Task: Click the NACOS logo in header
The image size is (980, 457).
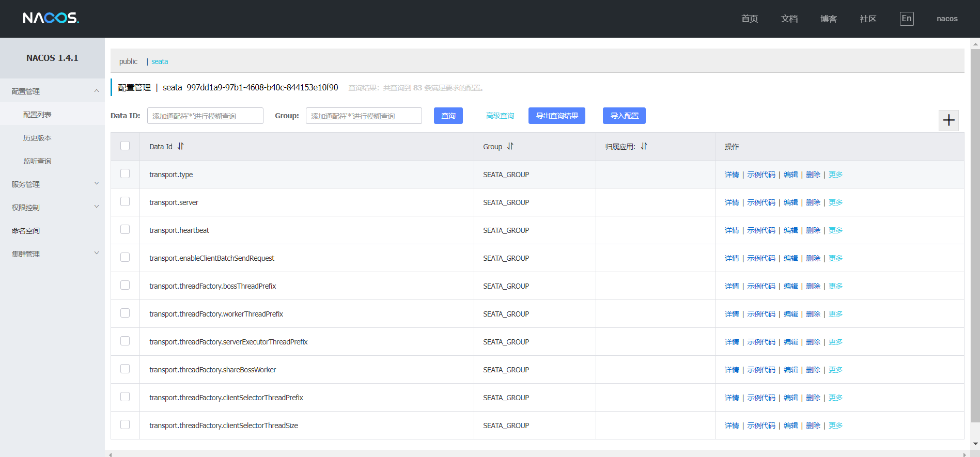Action: (51, 19)
